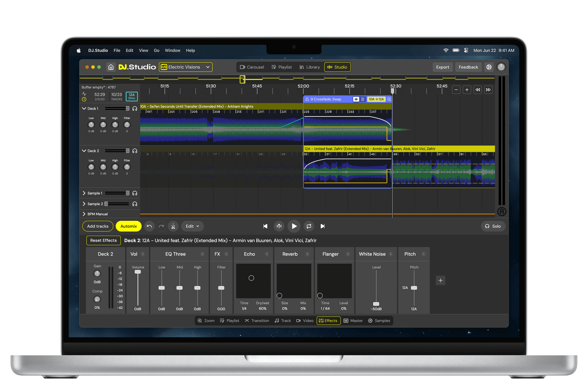Open the settings gear icon
Screen dimensions: 588x382
click(x=489, y=67)
